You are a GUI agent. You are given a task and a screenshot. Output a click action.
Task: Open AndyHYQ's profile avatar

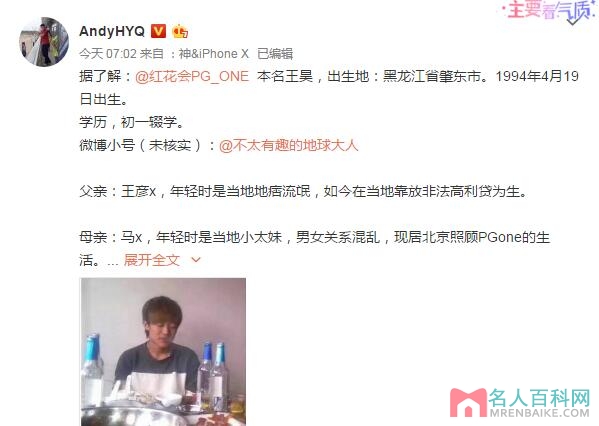(x=44, y=42)
